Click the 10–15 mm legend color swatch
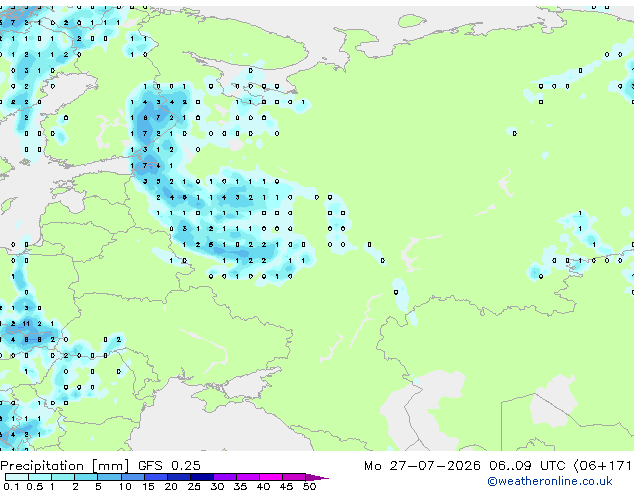 [x=133, y=477]
